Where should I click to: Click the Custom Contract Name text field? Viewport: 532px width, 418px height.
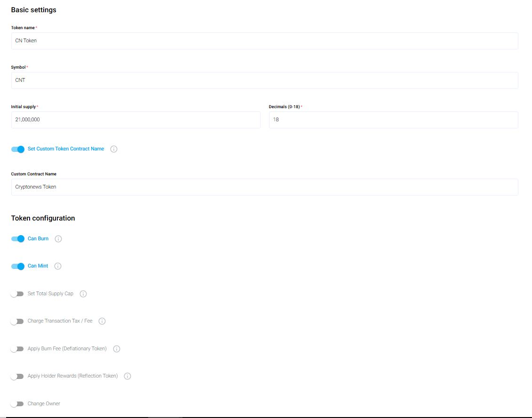(264, 187)
